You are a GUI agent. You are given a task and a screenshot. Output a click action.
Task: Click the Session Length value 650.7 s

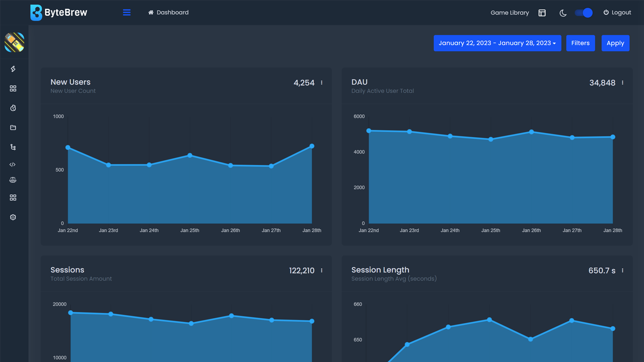(x=602, y=270)
